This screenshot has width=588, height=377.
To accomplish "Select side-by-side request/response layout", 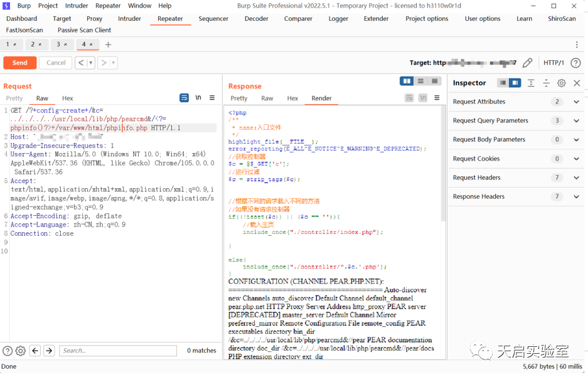I will [x=407, y=81].
